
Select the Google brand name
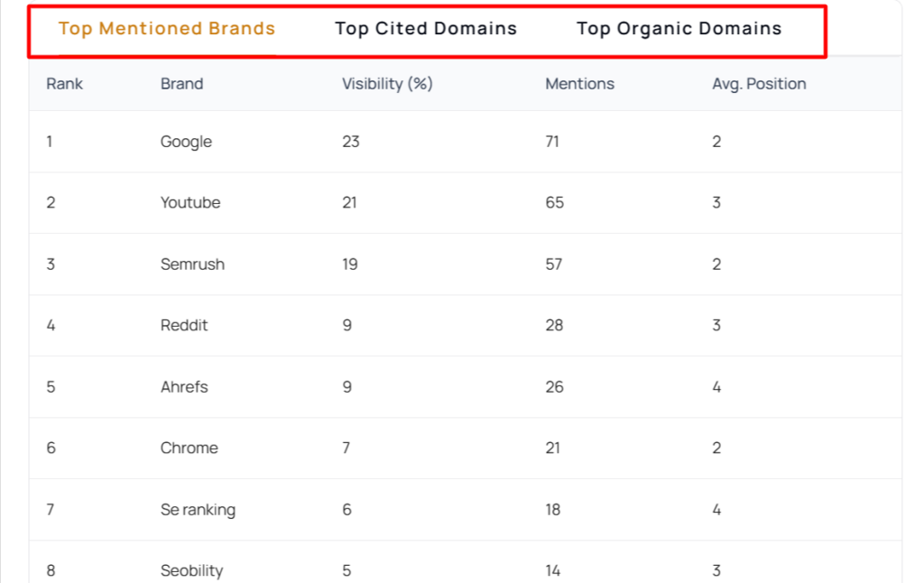[186, 142]
